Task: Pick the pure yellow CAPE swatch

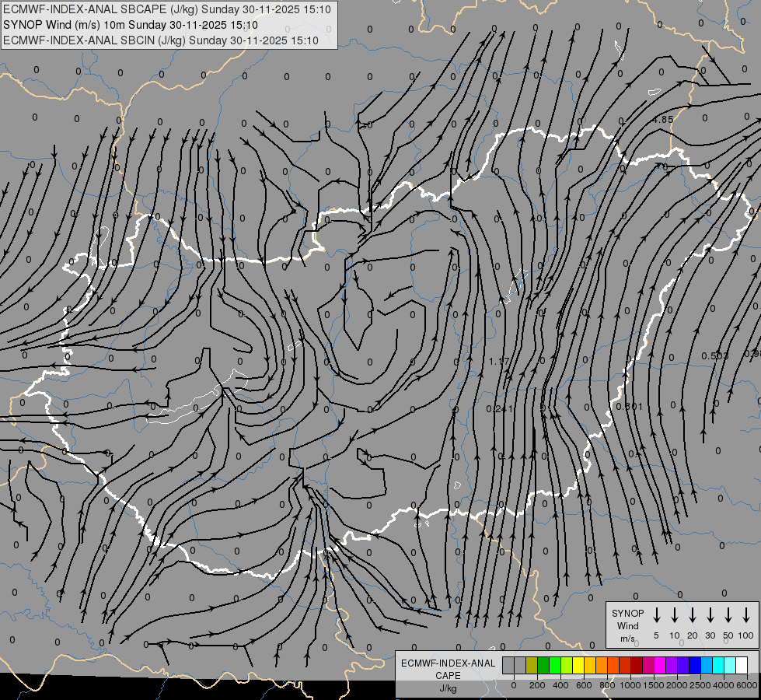Action: pos(578,665)
